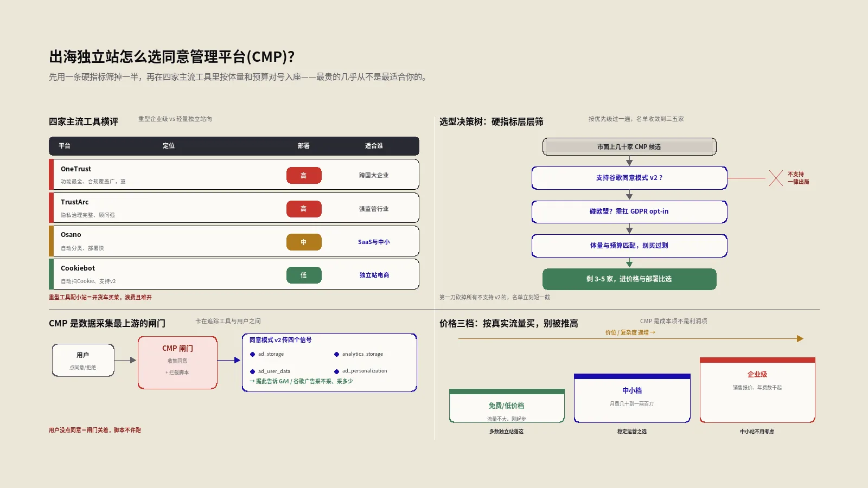The width and height of the screenshot is (868, 488).
Task: Click '跨国大企业' in the OneTrust row
Action: pyautogui.click(x=374, y=176)
